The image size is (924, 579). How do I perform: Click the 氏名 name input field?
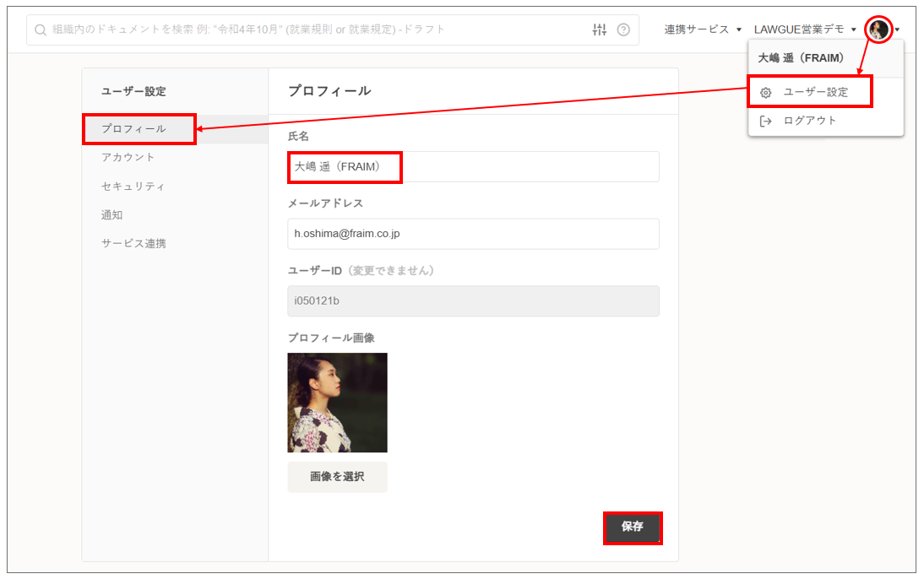(473, 167)
